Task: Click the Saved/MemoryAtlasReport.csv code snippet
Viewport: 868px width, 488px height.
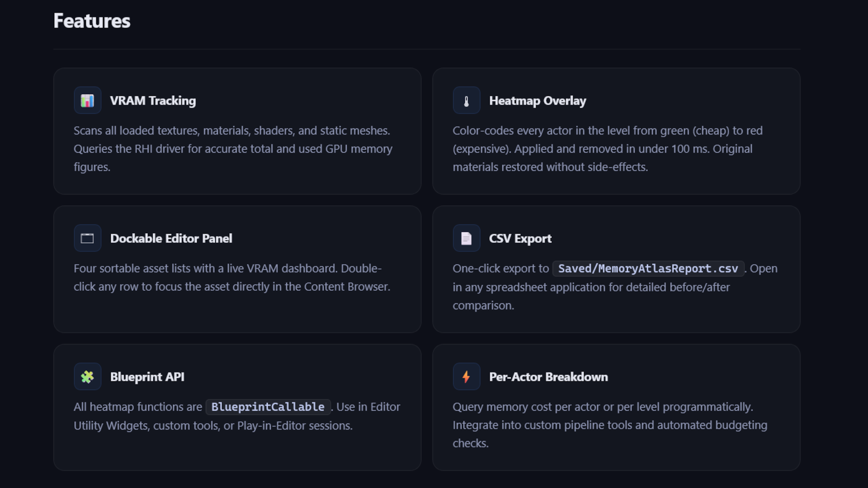Action: click(x=648, y=268)
